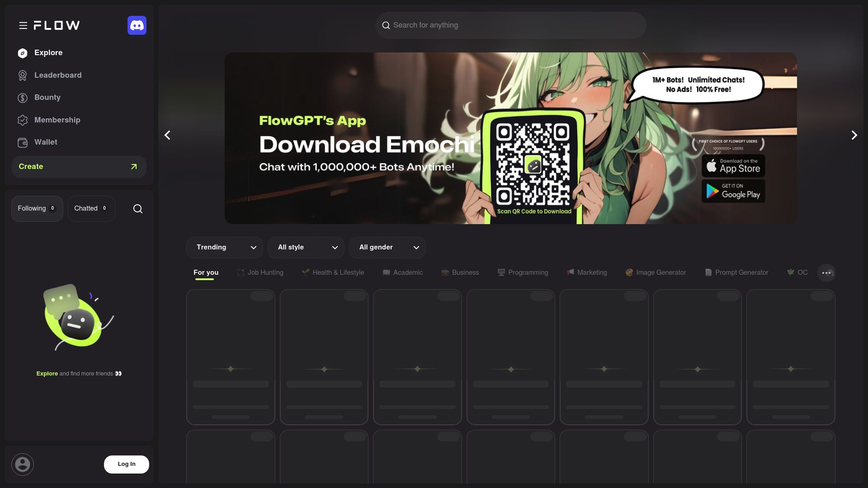Select the Image Generator category
The width and height of the screenshot is (868, 488).
point(656,272)
